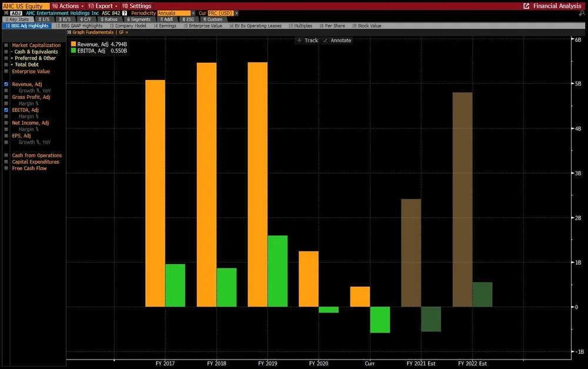Uncheck the Revenue, Adj checkbox

click(6, 85)
